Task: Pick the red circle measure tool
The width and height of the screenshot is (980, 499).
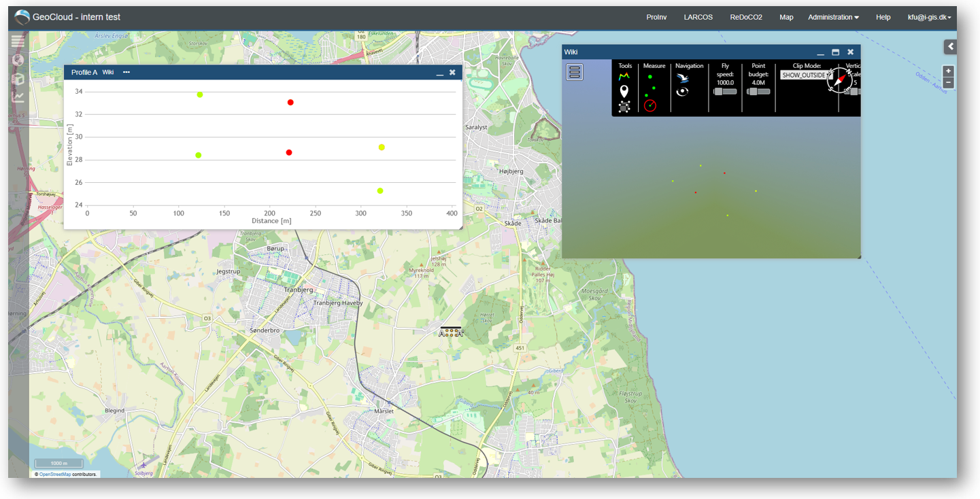Action: pos(650,105)
